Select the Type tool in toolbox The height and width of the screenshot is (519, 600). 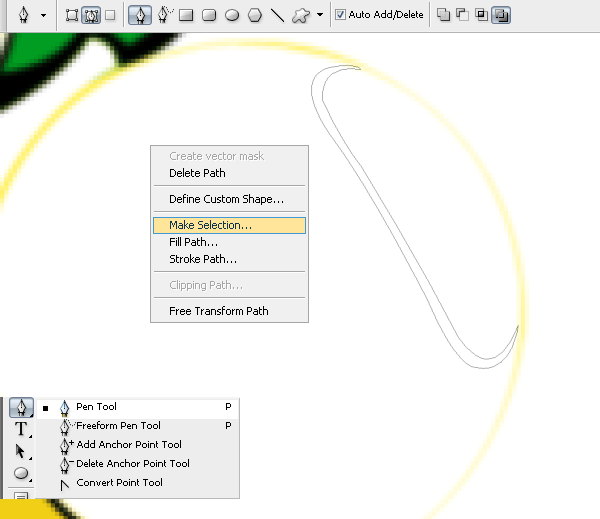[21, 429]
